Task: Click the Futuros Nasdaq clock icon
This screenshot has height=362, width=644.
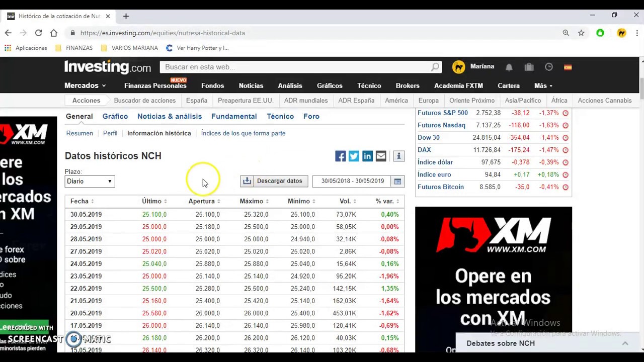Action: (x=566, y=125)
